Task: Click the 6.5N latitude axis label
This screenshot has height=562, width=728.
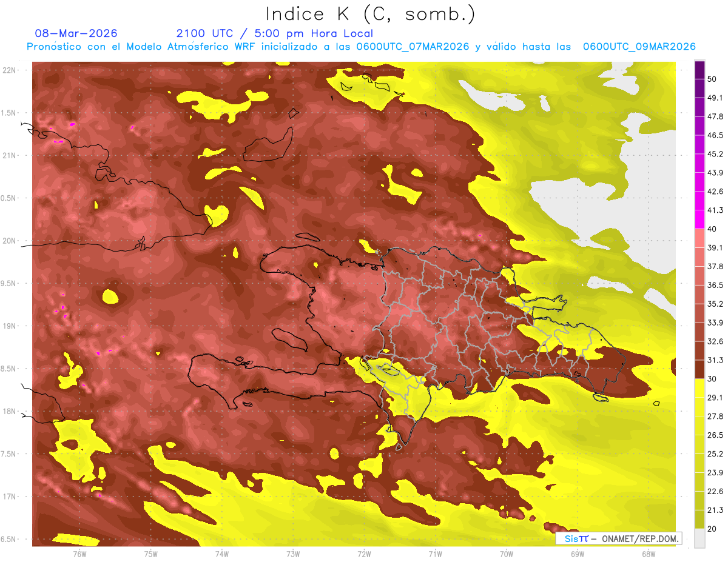Action: click(9, 539)
